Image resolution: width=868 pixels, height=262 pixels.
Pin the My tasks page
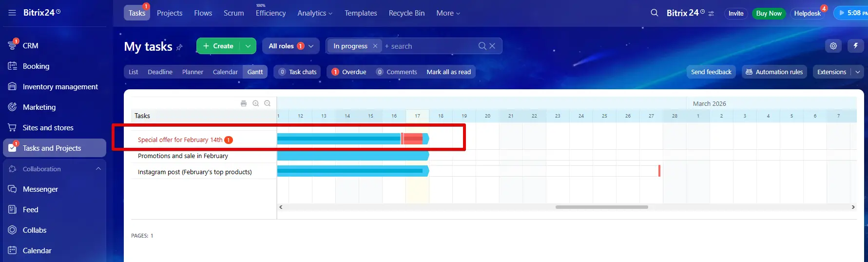[179, 47]
